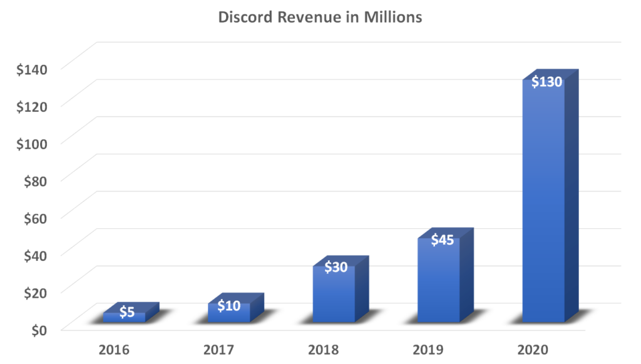Select the 2020 revenue bar
The image size is (641, 364).
click(x=546, y=200)
